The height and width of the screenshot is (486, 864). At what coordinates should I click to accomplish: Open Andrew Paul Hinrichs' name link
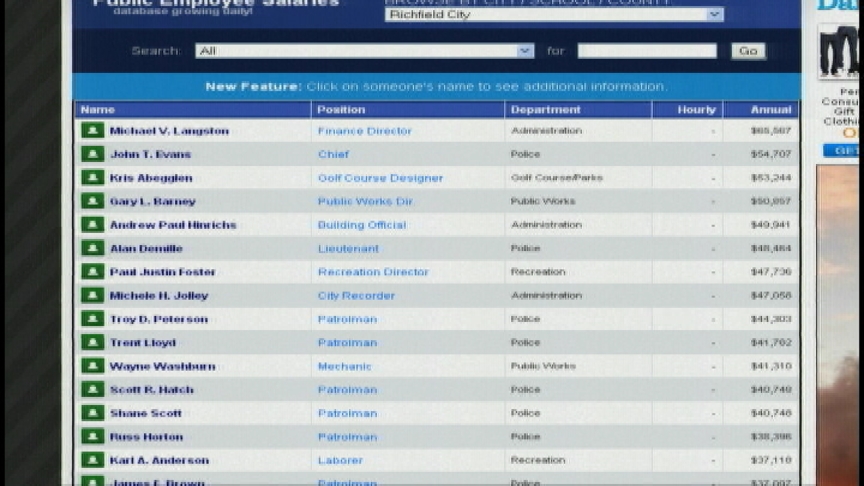173,225
